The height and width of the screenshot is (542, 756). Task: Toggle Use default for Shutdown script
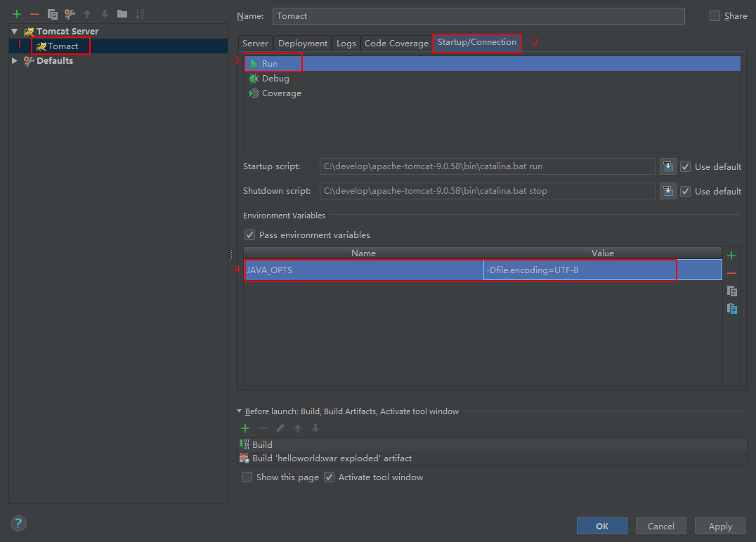[x=685, y=191]
